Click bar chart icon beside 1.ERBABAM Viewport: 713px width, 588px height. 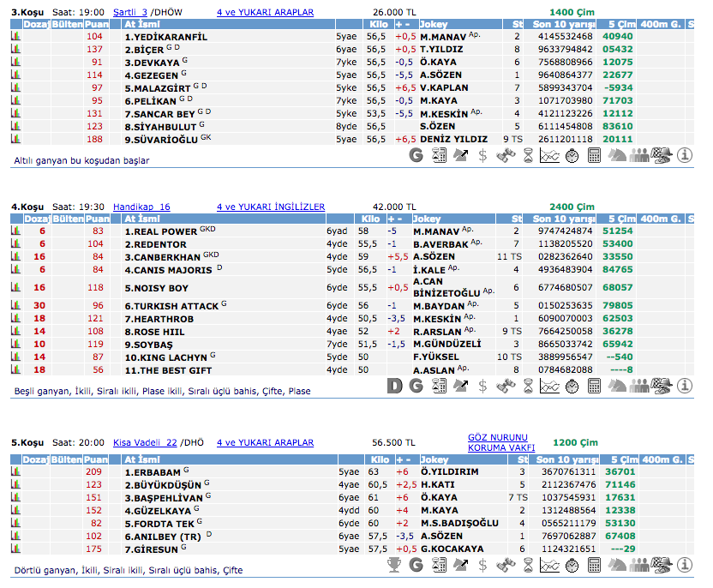(15, 472)
